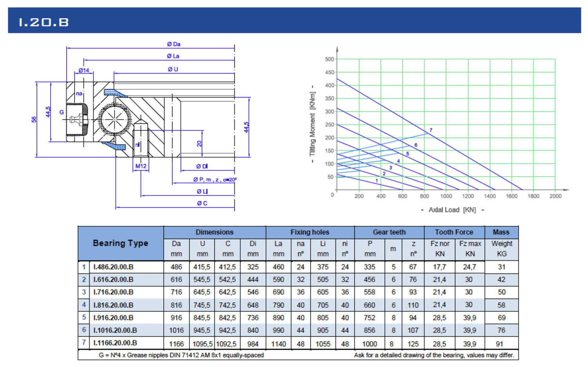Click the Tilting Moment axis title
The image size is (588, 367).
coord(312,124)
